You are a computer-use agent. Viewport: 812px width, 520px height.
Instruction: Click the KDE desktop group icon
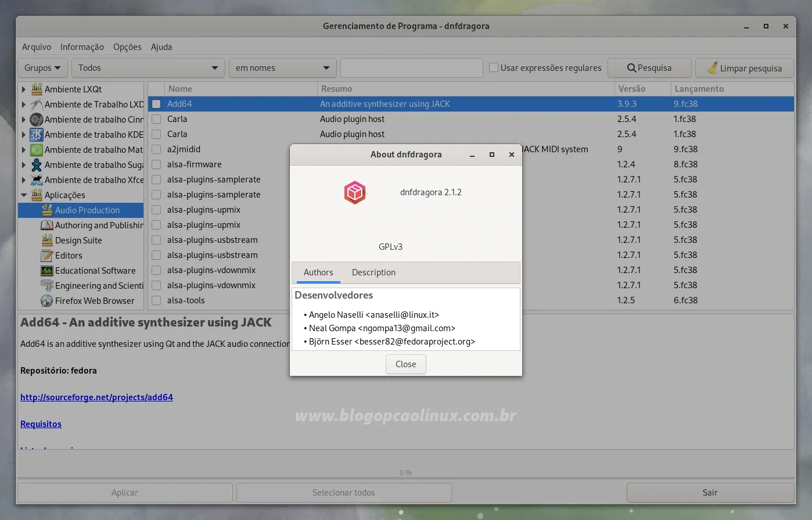(x=37, y=134)
